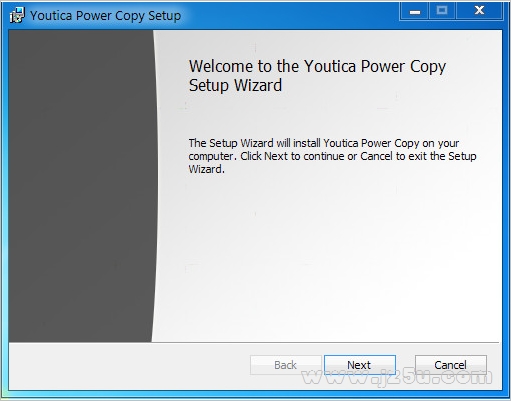Select the 'Youtica Power Copy Setup' title text
The height and width of the screenshot is (401, 511).
[x=105, y=16]
